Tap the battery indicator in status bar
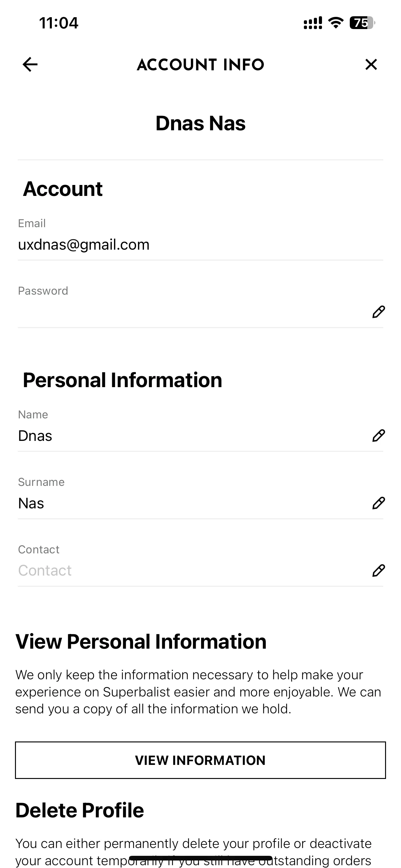The width and height of the screenshot is (401, 868). [x=362, y=23]
